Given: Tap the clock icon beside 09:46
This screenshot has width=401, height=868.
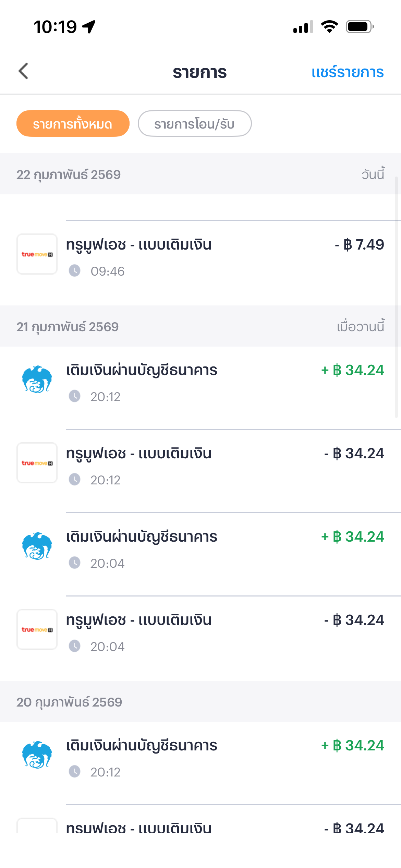Looking at the screenshot, I should tap(74, 271).
